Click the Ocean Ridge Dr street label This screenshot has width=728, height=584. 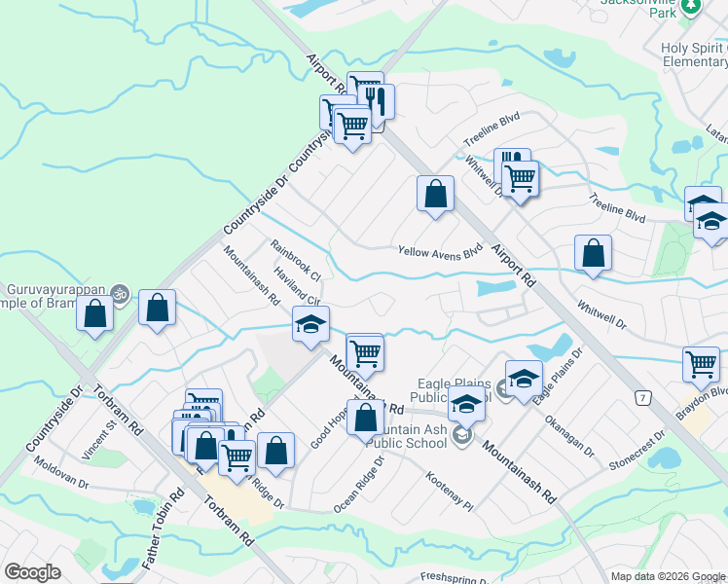pyautogui.click(x=359, y=485)
